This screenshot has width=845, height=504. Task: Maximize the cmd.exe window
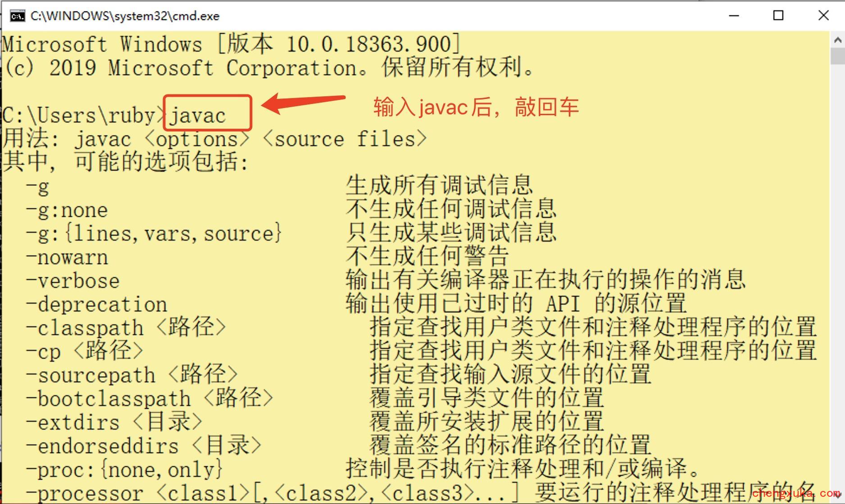778,16
